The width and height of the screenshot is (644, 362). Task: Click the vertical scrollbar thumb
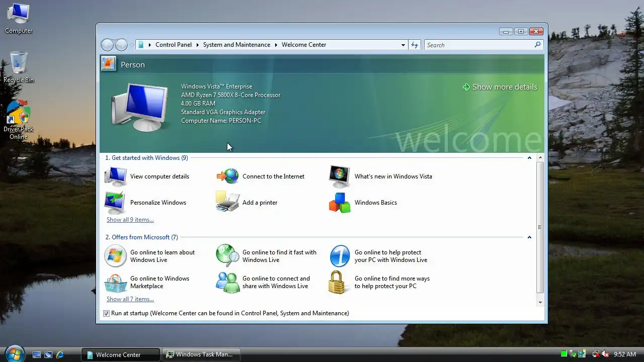(540, 227)
